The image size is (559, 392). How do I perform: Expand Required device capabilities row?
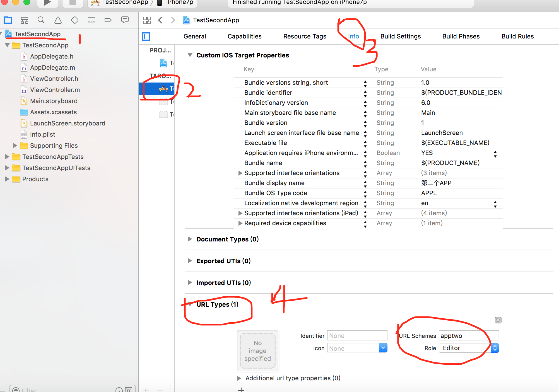tap(240, 223)
